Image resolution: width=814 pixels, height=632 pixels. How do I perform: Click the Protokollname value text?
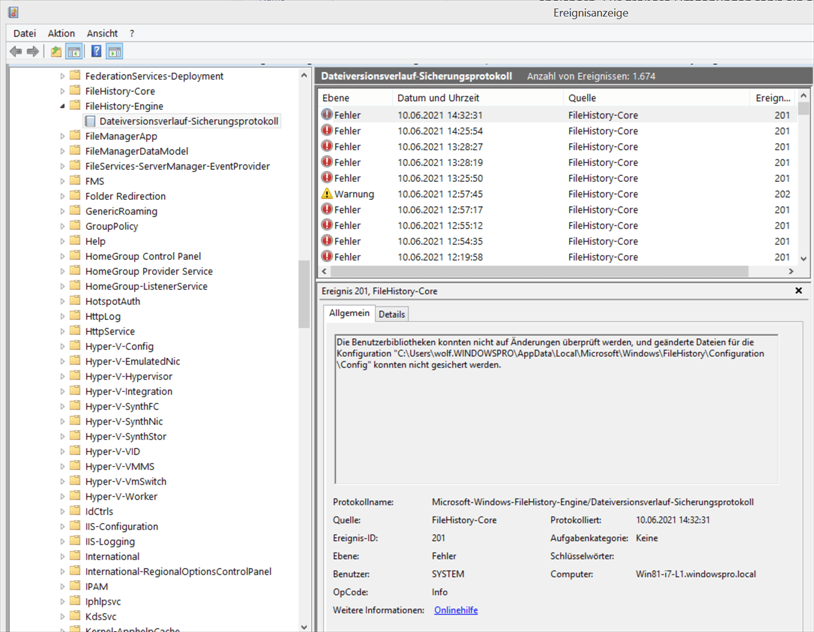[x=592, y=502]
